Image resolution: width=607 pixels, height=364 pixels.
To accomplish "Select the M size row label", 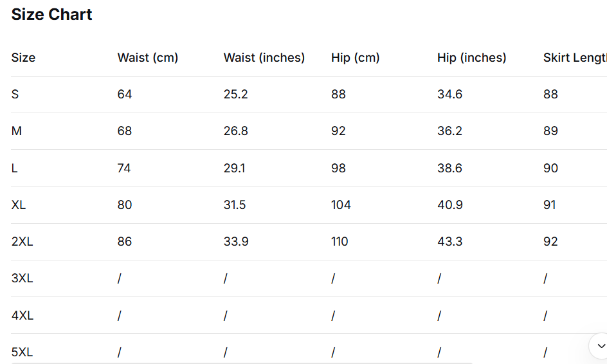I will pyautogui.click(x=17, y=131).
